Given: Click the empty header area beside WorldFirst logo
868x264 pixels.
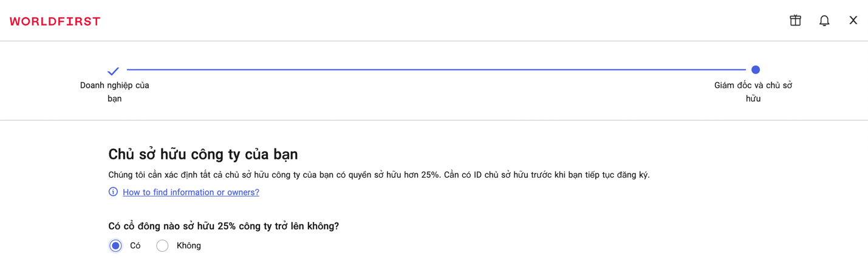Looking at the screenshot, I should click(425, 21).
